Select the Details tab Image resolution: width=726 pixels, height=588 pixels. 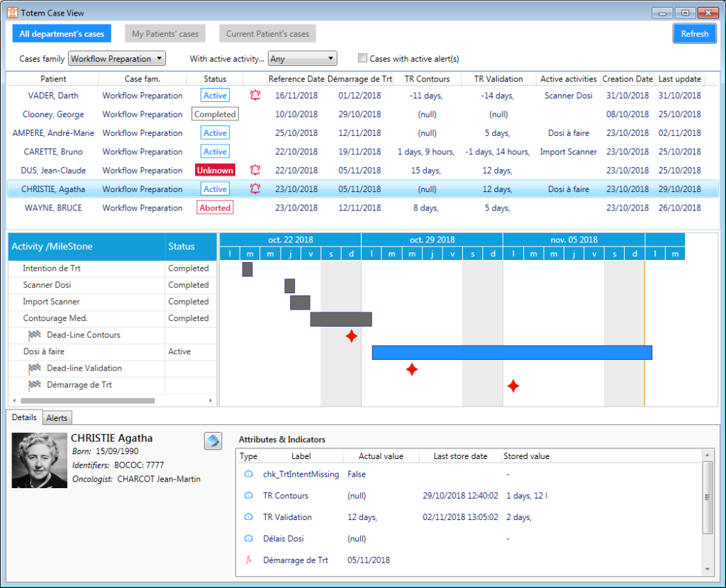point(25,417)
